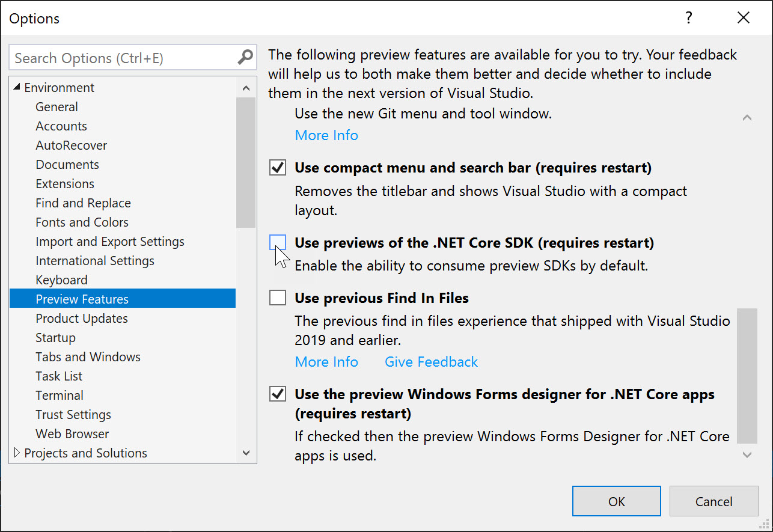Confirm the dialog with OK
The width and height of the screenshot is (773, 532).
pos(617,501)
